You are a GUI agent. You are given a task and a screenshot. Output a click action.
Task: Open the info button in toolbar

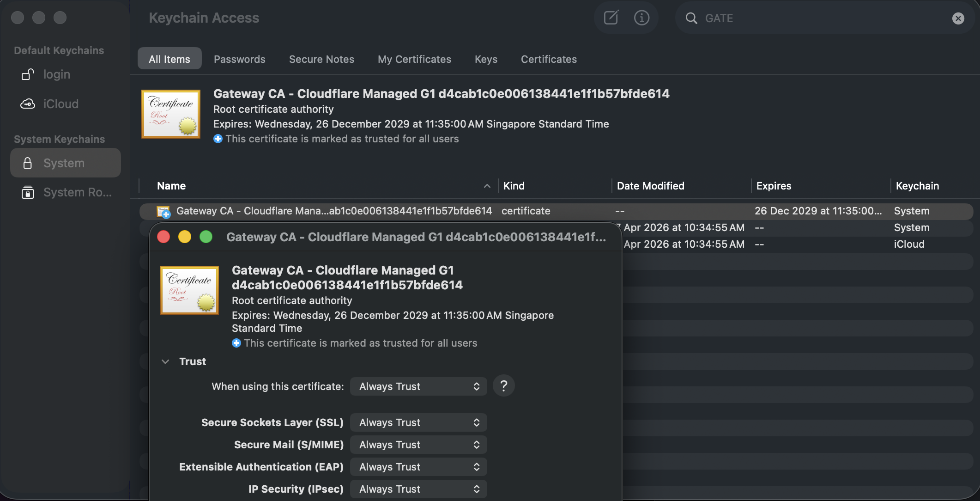pos(641,18)
